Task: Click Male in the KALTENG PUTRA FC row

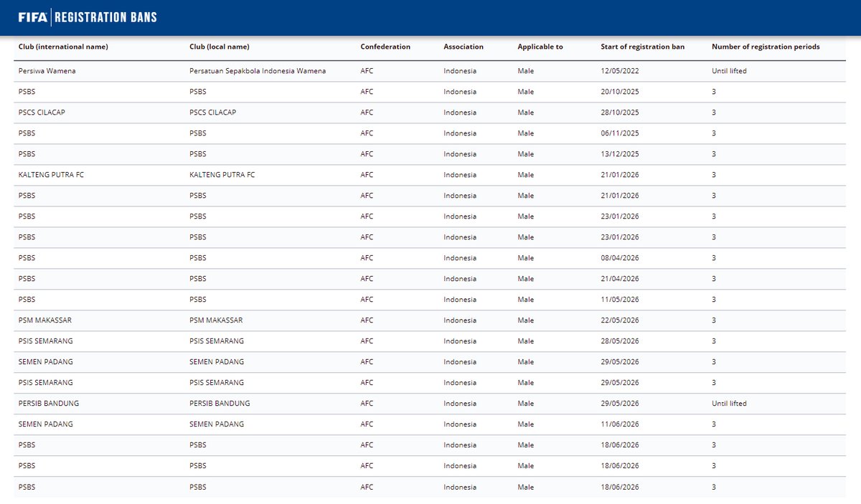Action: [526, 175]
